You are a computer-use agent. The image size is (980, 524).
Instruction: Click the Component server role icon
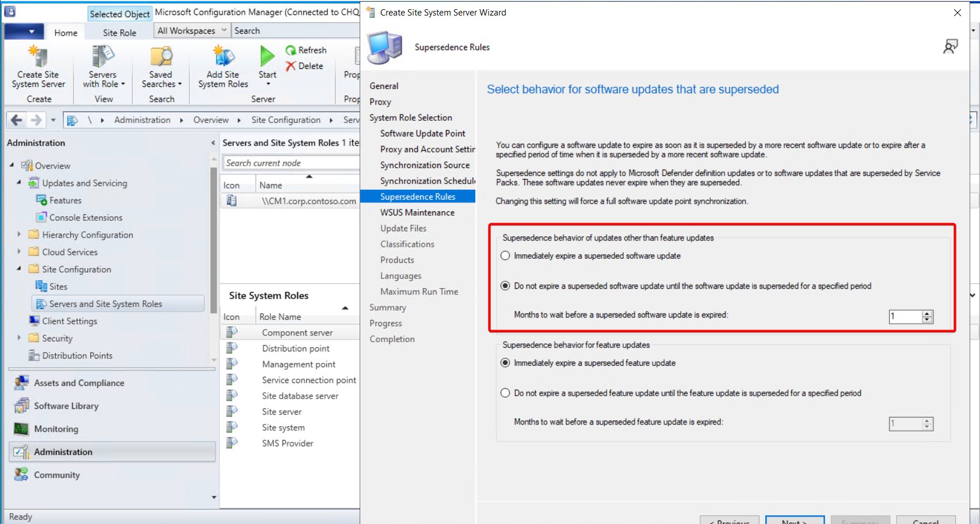click(x=232, y=332)
